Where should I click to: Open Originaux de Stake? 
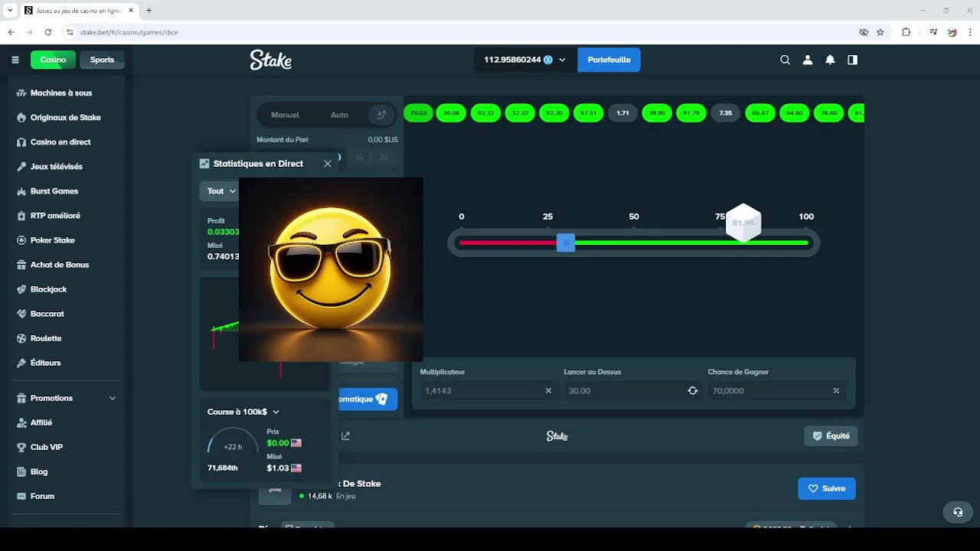pyautogui.click(x=66, y=117)
